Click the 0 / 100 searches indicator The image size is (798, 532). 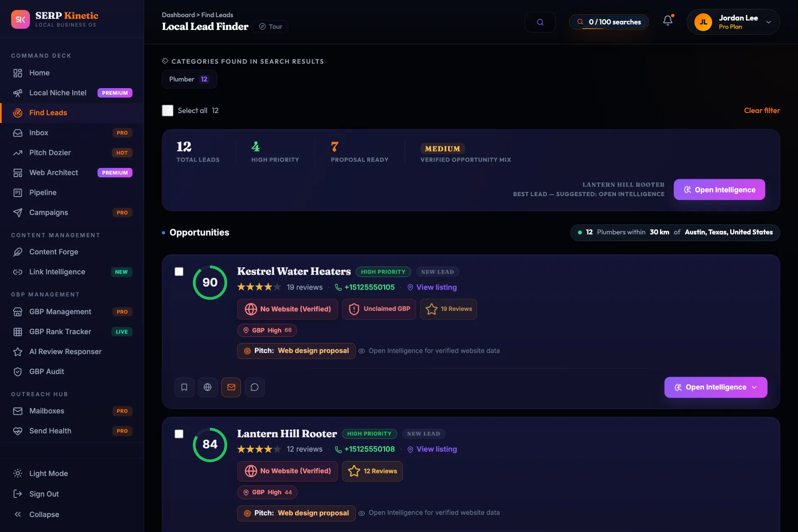609,22
